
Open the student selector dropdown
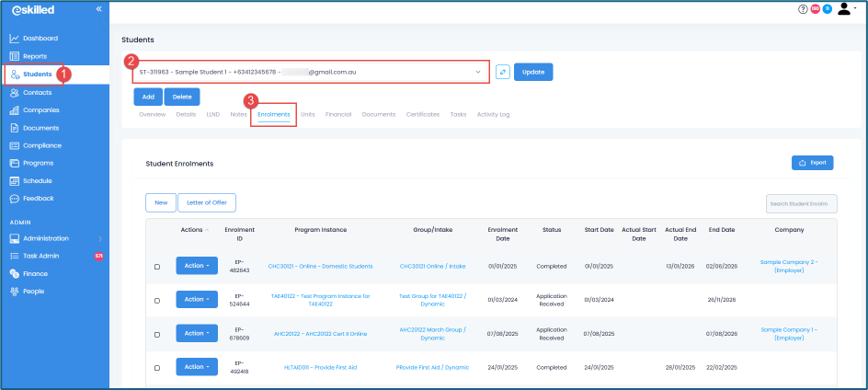477,72
